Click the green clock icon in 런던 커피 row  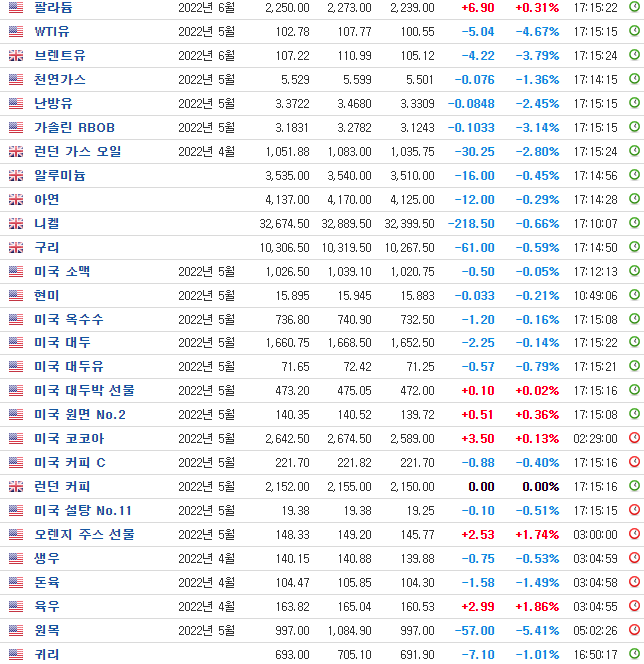coord(634,485)
